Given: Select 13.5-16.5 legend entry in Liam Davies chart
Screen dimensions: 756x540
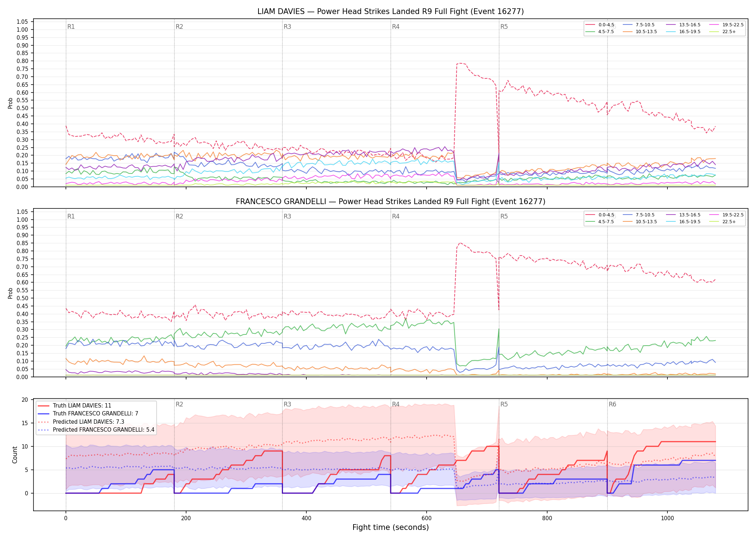Looking at the screenshot, I should (683, 25).
